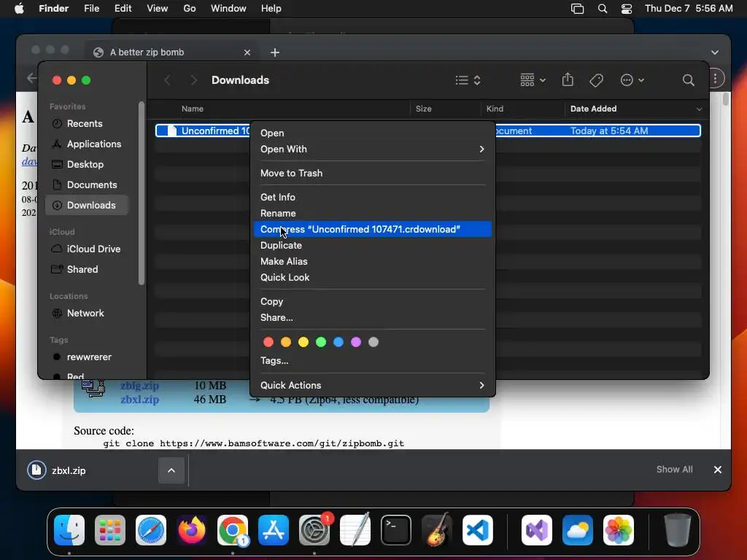The width and height of the screenshot is (747, 560).
Task: Open Photos from the Dock
Action: pyautogui.click(x=619, y=530)
